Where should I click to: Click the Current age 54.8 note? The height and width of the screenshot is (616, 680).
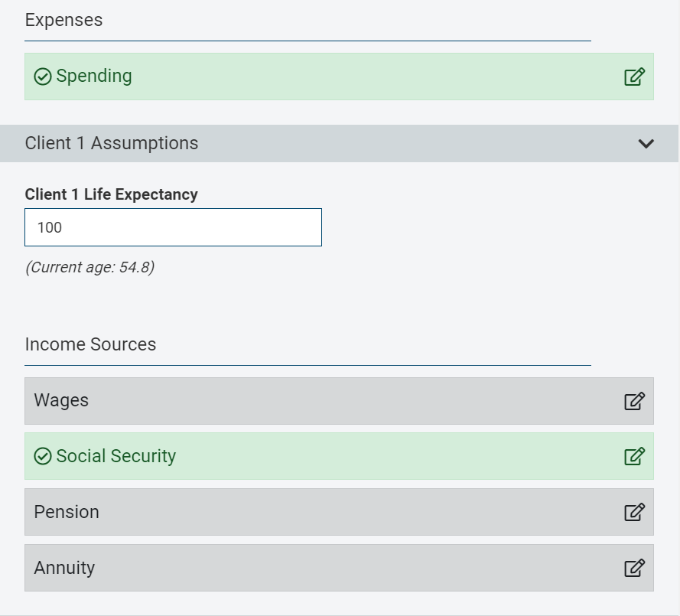coord(89,267)
